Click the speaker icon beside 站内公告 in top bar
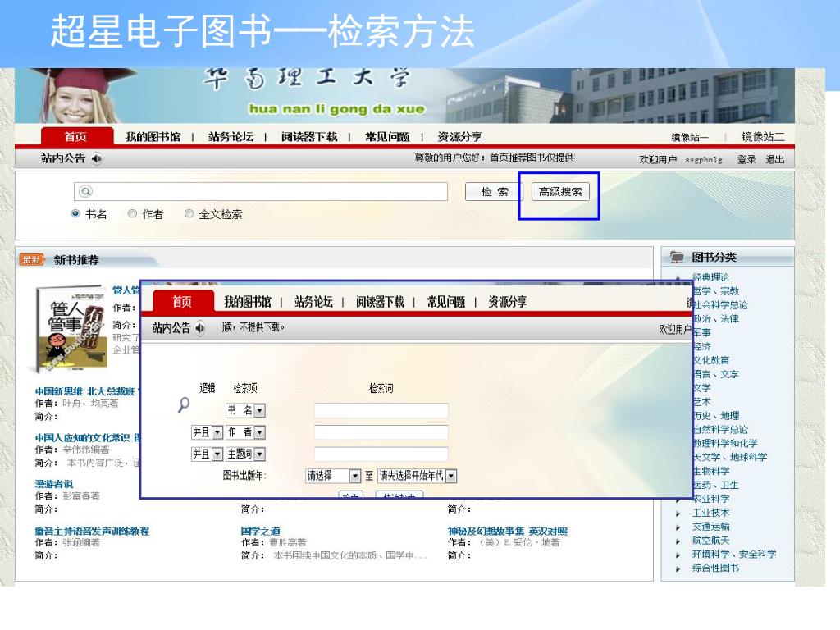This screenshot has height=630, width=840. pos(97,159)
